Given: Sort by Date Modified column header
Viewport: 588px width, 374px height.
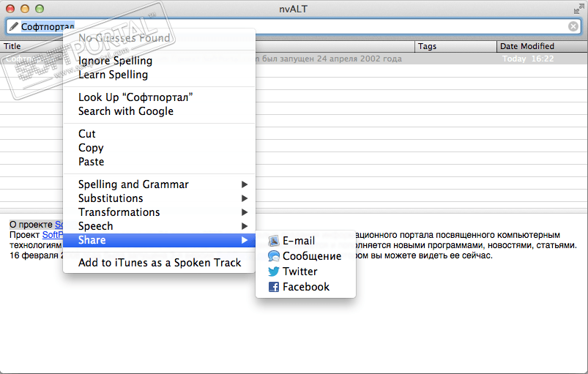Looking at the screenshot, I should tap(543, 46).
